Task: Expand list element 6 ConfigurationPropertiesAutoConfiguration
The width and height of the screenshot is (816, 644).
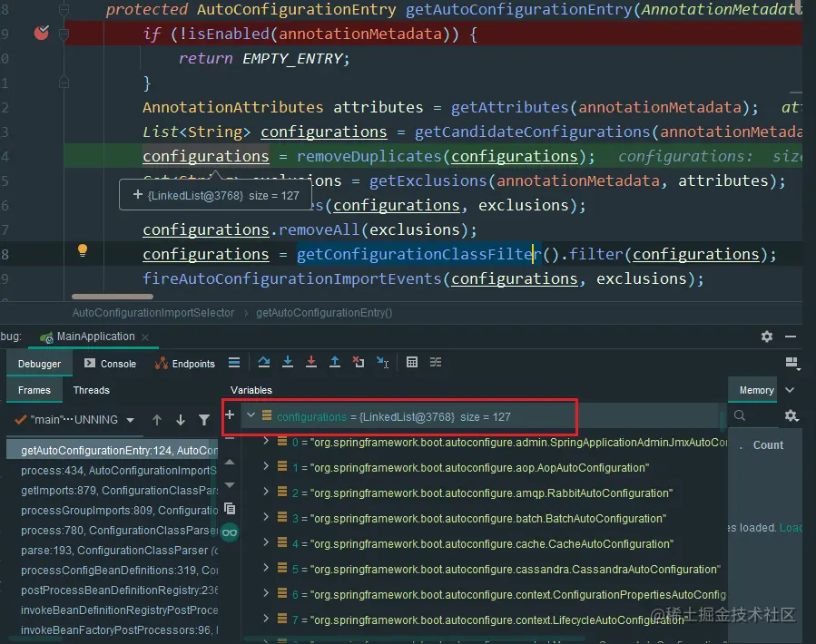Action: [x=266, y=593]
